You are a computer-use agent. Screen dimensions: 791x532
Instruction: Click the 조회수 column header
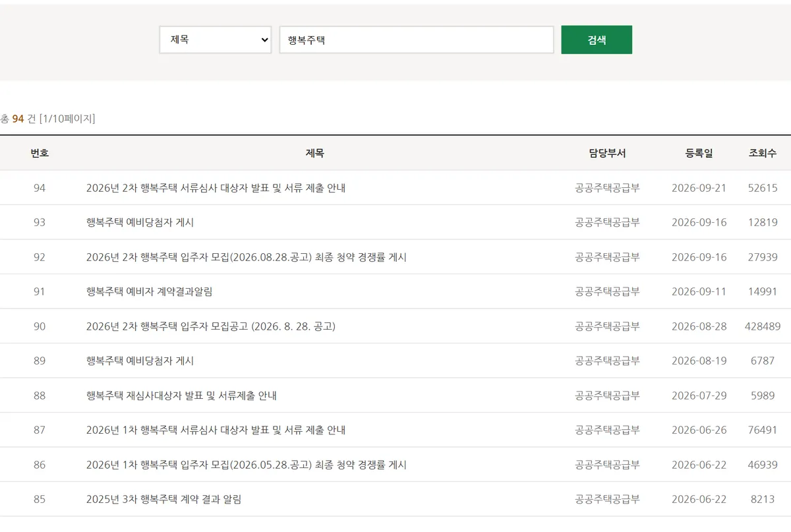763,153
